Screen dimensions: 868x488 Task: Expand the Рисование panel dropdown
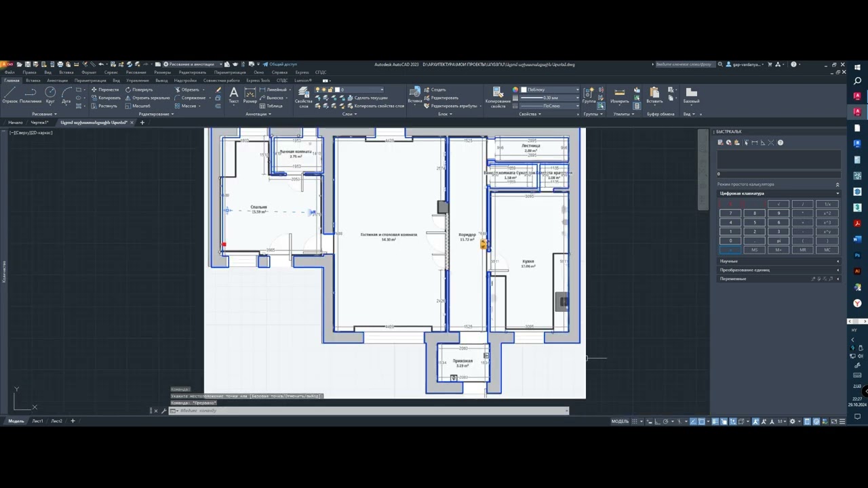click(x=46, y=114)
